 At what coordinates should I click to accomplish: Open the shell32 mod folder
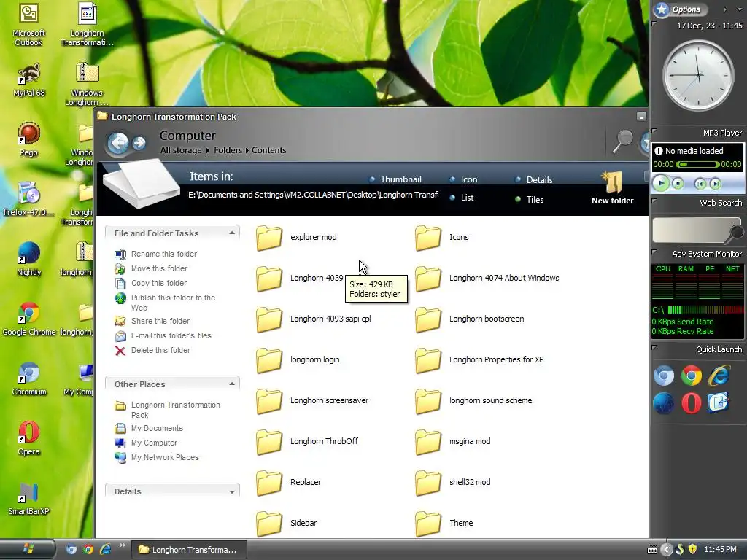point(452,483)
